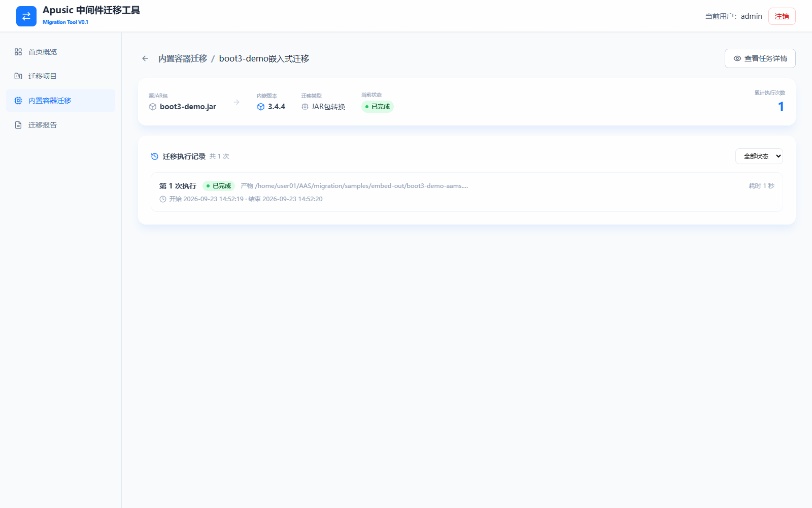Image resolution: width=812 pixels, height=508 pixels.
Task: Click the 共 1 次 count label
Action: tap(219, 156)
